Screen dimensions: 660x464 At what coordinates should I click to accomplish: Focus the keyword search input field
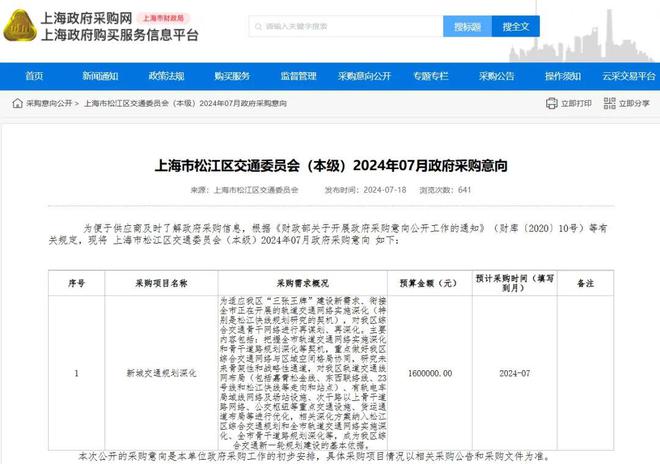346,27
